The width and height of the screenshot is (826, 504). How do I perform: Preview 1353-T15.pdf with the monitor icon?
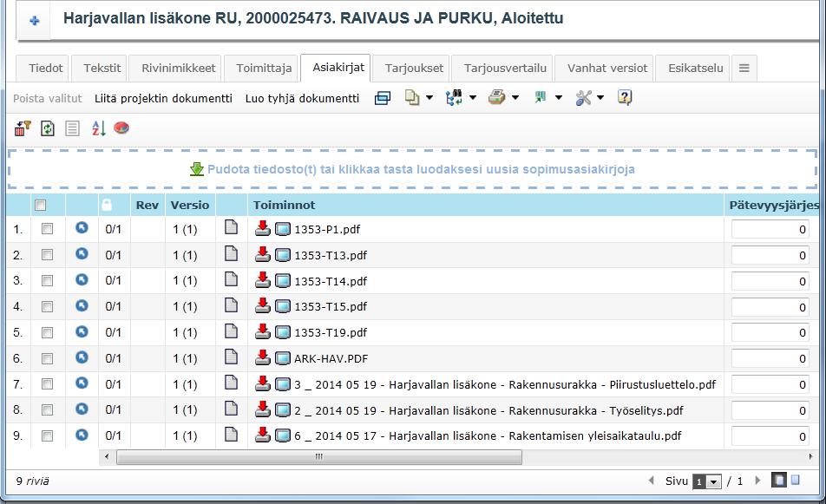(283, 306)
